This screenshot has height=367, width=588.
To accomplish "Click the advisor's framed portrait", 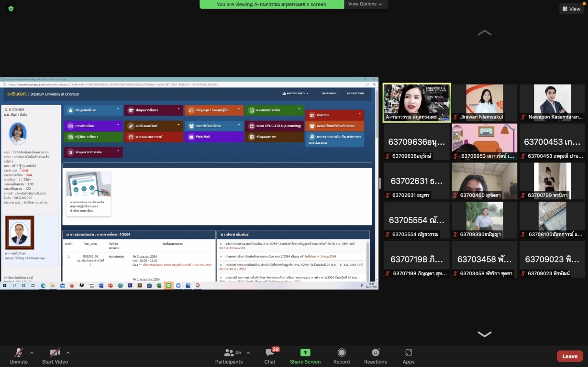I will click(20, 233).
